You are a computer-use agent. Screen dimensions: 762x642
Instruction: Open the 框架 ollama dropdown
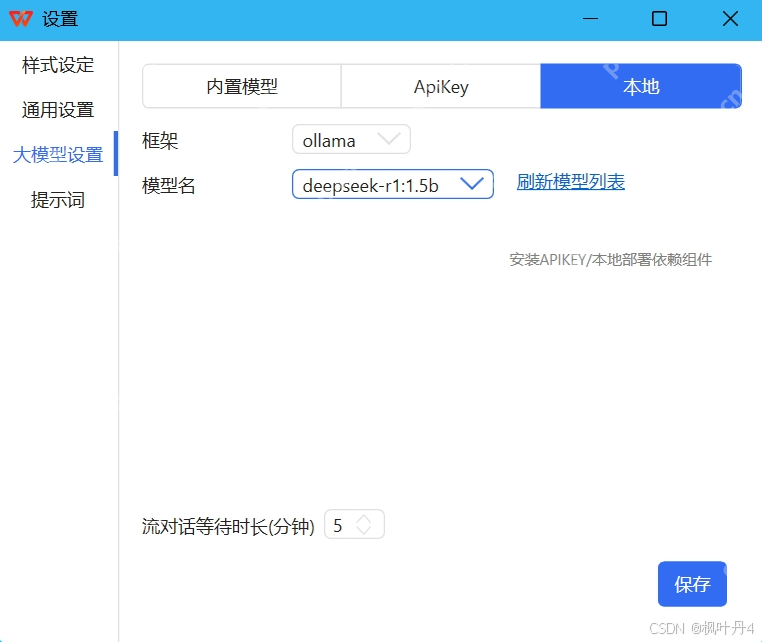point(351,140)
